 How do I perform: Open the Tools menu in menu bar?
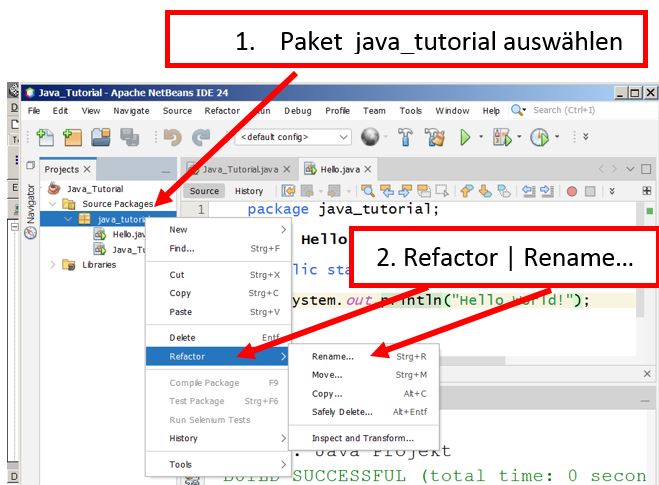[411, 111]
